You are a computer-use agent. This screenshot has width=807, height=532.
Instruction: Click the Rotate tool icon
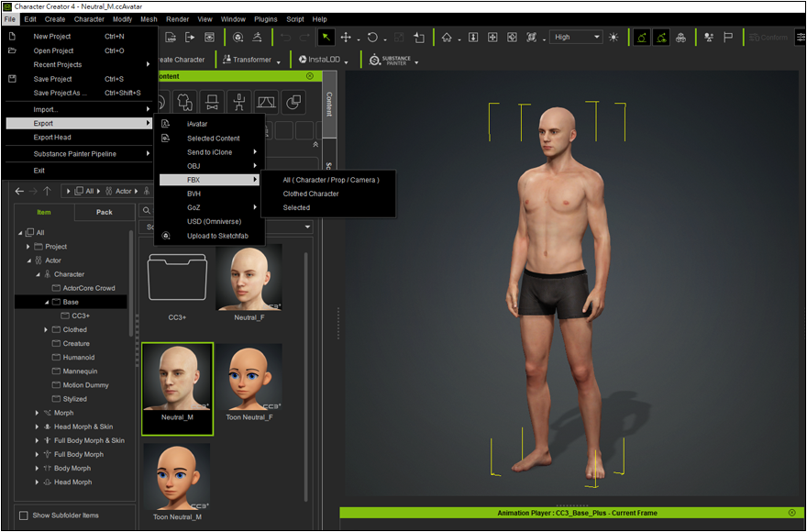pyautogui.click(x=372, y=38)
